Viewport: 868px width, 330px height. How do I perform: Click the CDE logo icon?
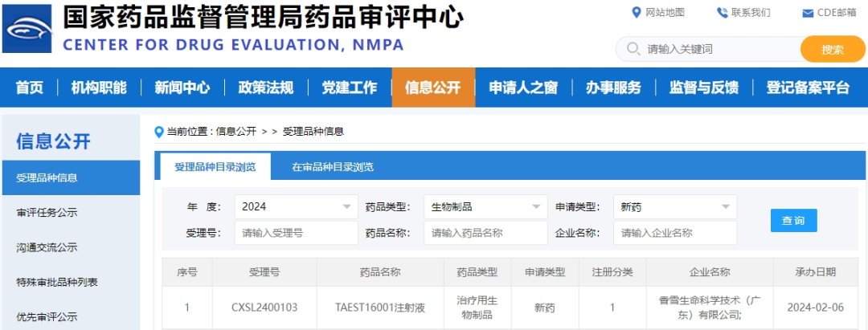point(27,31)
